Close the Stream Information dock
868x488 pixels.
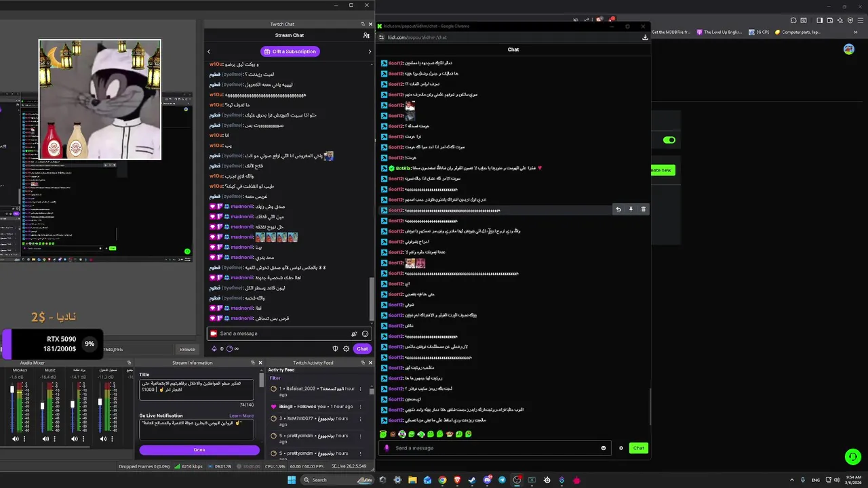click(260, 363)
